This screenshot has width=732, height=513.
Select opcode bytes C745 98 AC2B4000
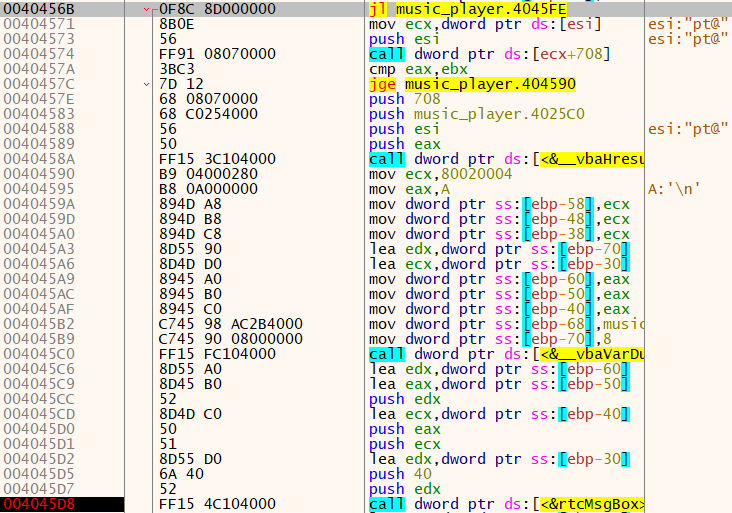pos(231,324)
